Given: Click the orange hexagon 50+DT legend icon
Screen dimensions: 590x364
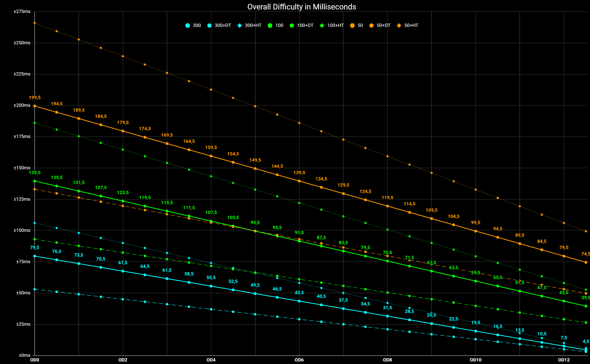Looking at the screenshot, I should [371, 26].
